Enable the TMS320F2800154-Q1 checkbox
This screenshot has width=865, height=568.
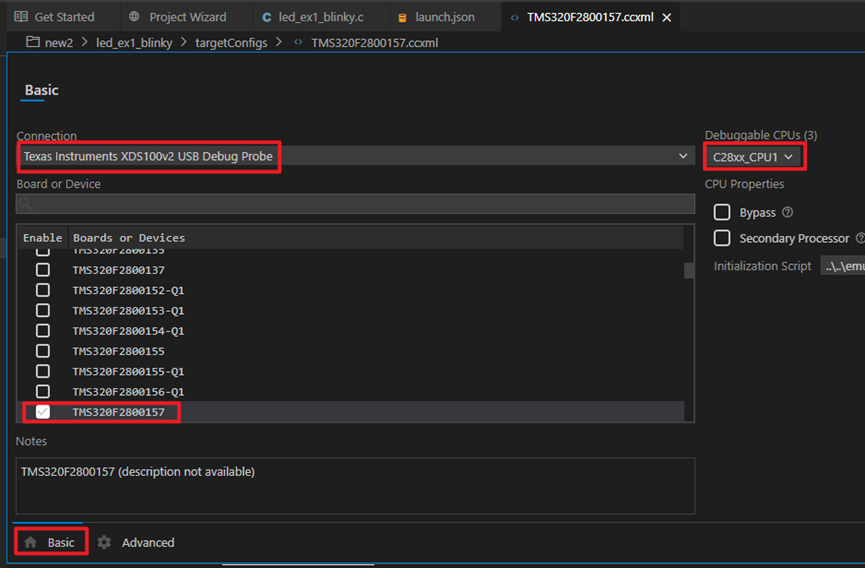pos(42,331)
